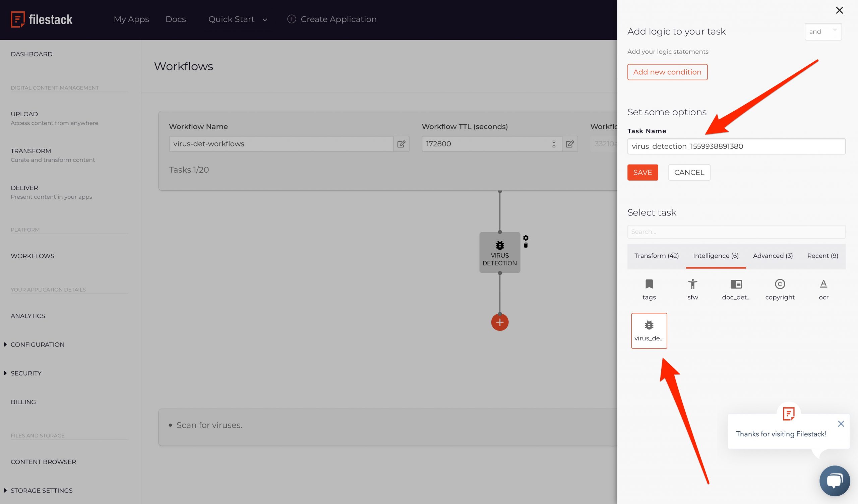Screen dimensions: 858x504
Task: Switch to the Advanced (3) tab
Action: (x=773, y=256)
